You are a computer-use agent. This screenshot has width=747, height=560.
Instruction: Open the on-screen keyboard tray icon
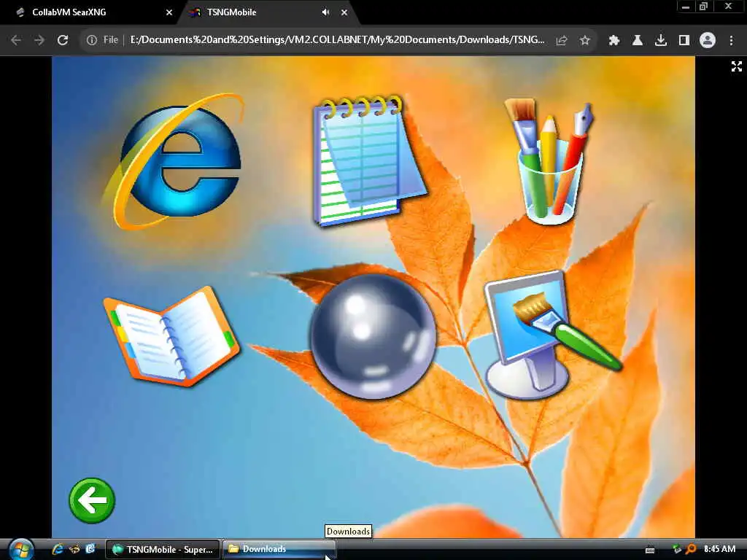click(x=650, y=550)
